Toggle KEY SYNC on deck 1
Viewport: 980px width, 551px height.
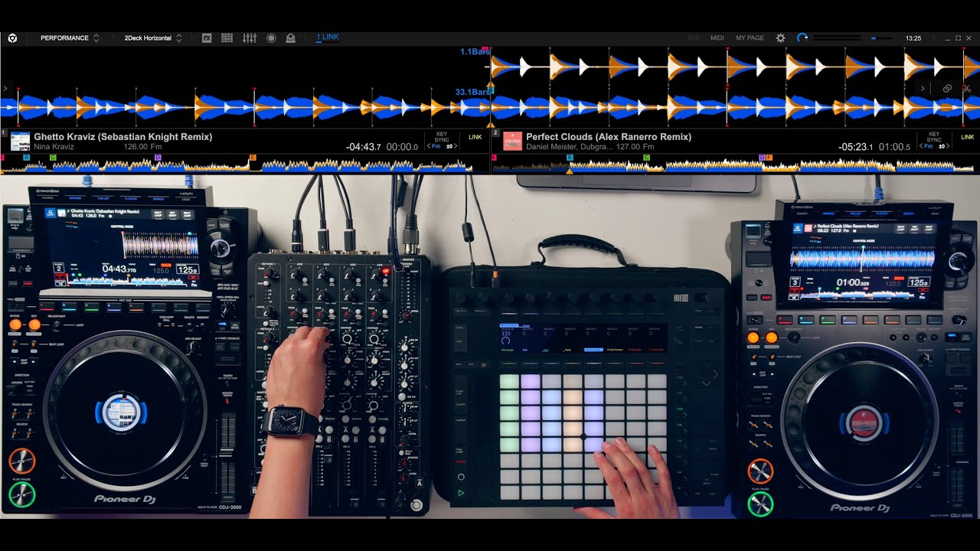pyautogui.click(x=442, y=137)
